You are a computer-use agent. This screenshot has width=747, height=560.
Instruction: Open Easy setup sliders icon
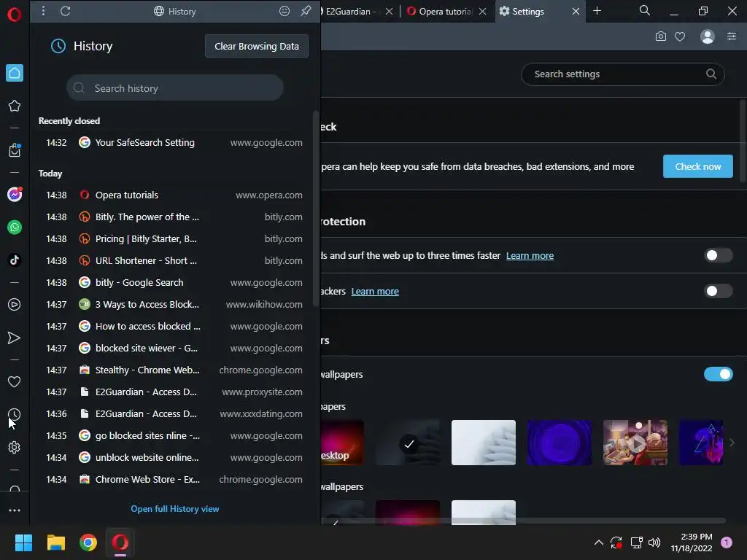click(732, 36)
